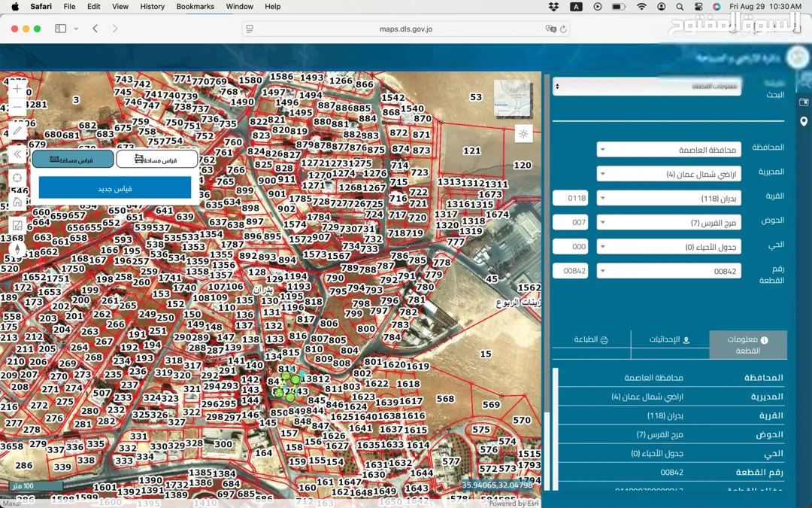Open the Bookmarks menu in the menu bar
Image resolution: width=812 pixels, height=508 pixels.
point(195,6)
